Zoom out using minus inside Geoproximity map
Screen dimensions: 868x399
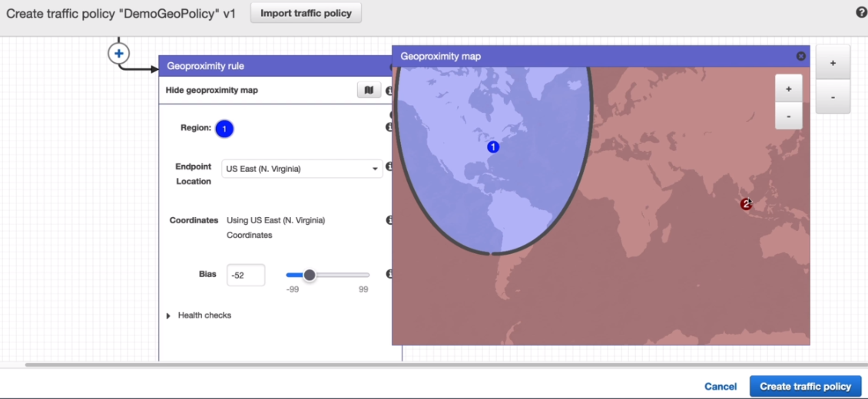[x=788, y=116]
